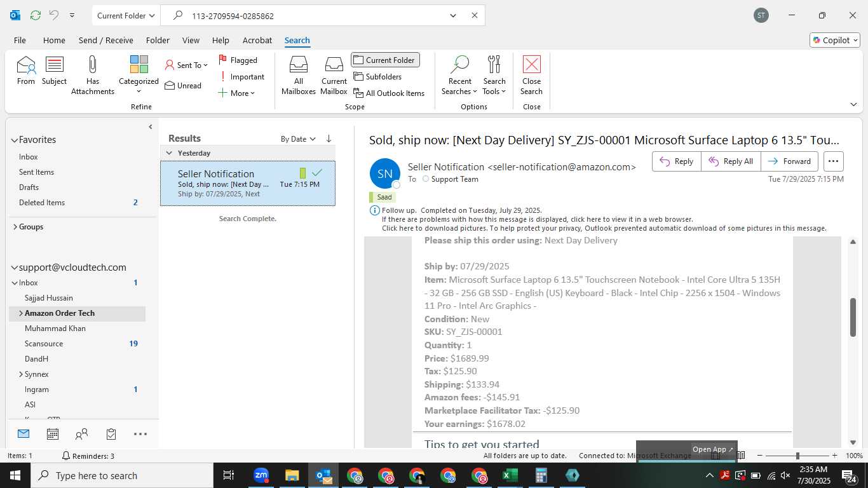
Task: Select All Outlook Items scope
Action: [x=389, y=93]
